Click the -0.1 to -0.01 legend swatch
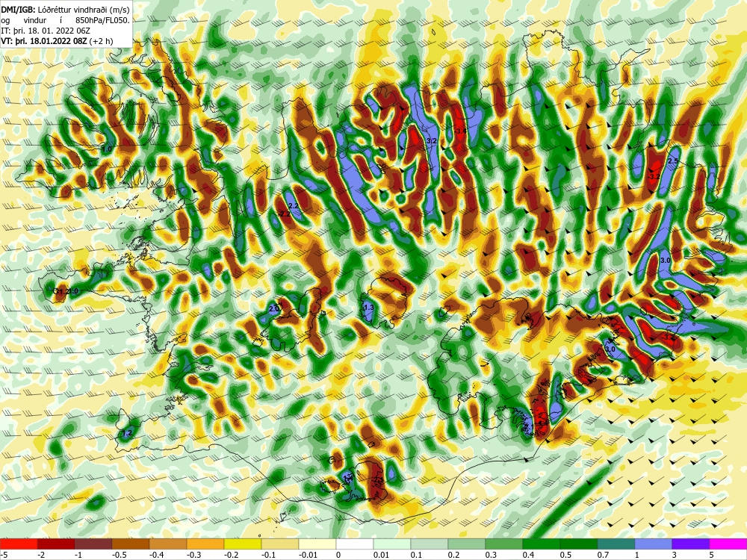This screenshot has height=560, width=747. (x=280, y=544)
